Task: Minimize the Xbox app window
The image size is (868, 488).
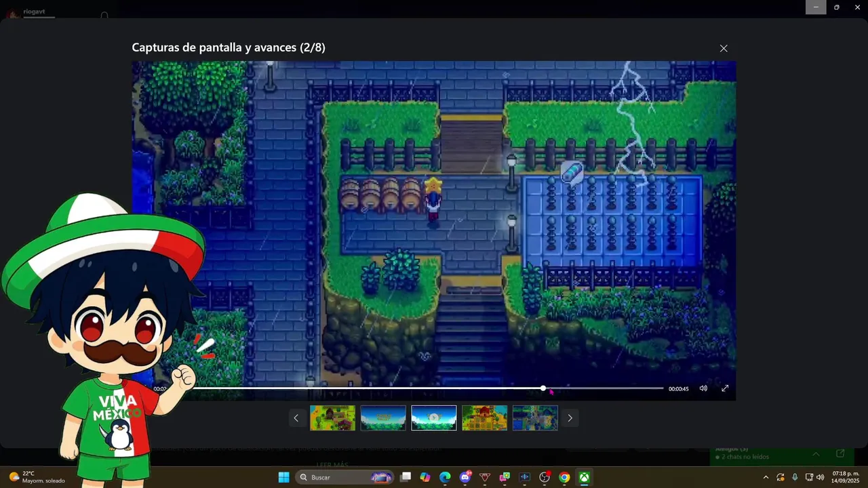Action: (816, 7)
